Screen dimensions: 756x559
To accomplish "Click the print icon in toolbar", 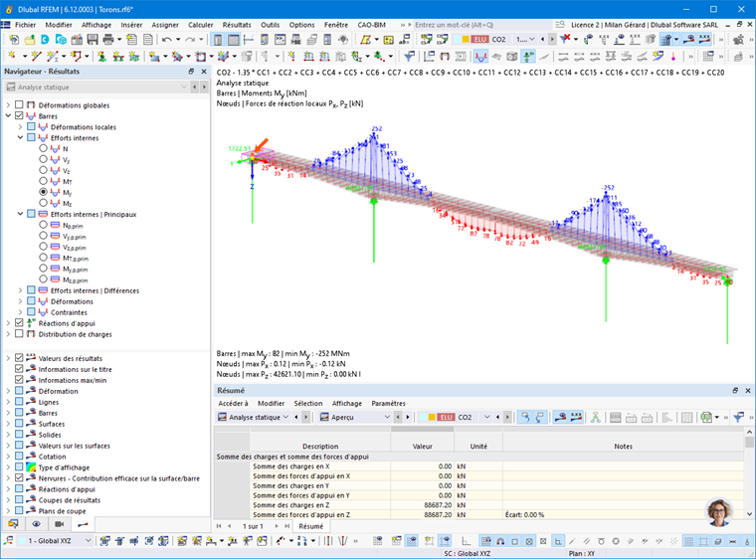I will click(108, 40).
